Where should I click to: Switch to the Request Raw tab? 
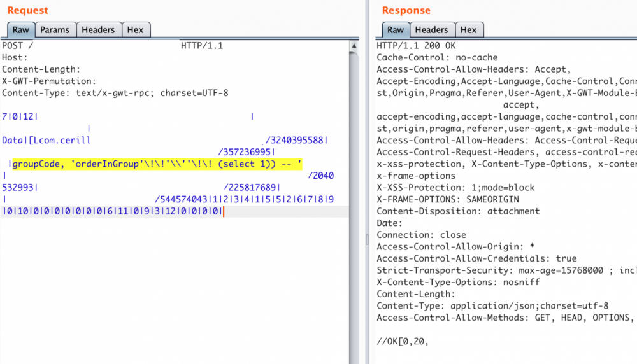click(21, 30)
